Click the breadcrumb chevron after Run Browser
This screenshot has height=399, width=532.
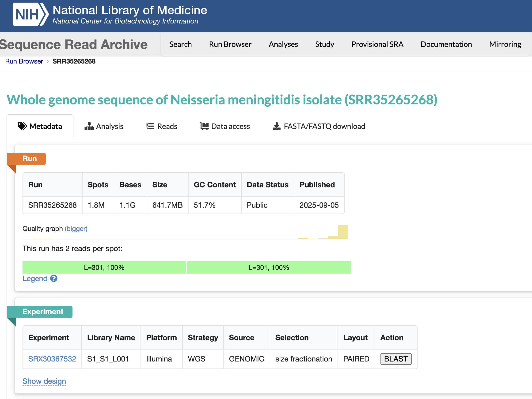click(x=48, y=61)
